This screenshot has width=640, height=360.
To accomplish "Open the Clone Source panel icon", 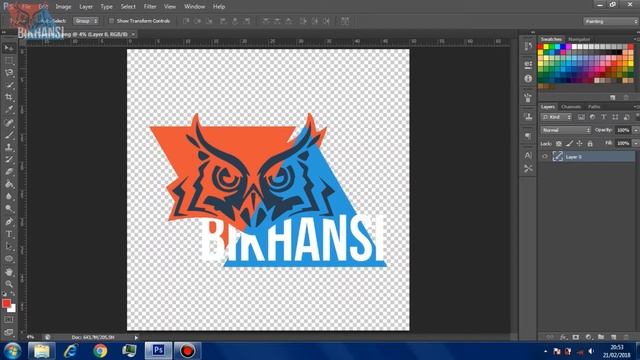I will click(x=528, y=117).
